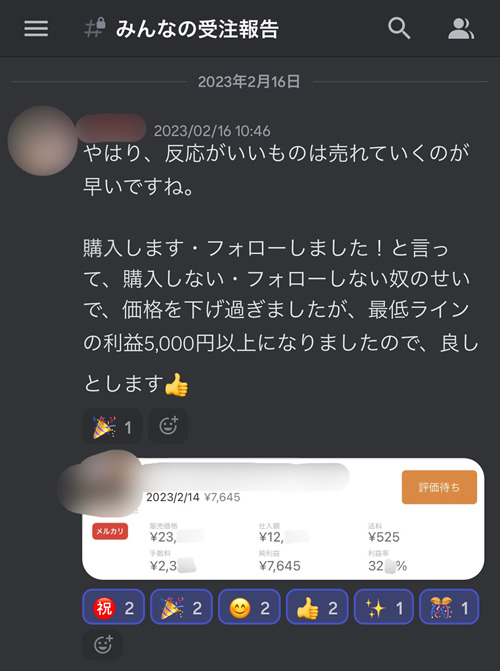The image size is (500, 671).
Task: Tap the message timestamp 2023/02/16 10:46
Action: click(x=212, y=131)
